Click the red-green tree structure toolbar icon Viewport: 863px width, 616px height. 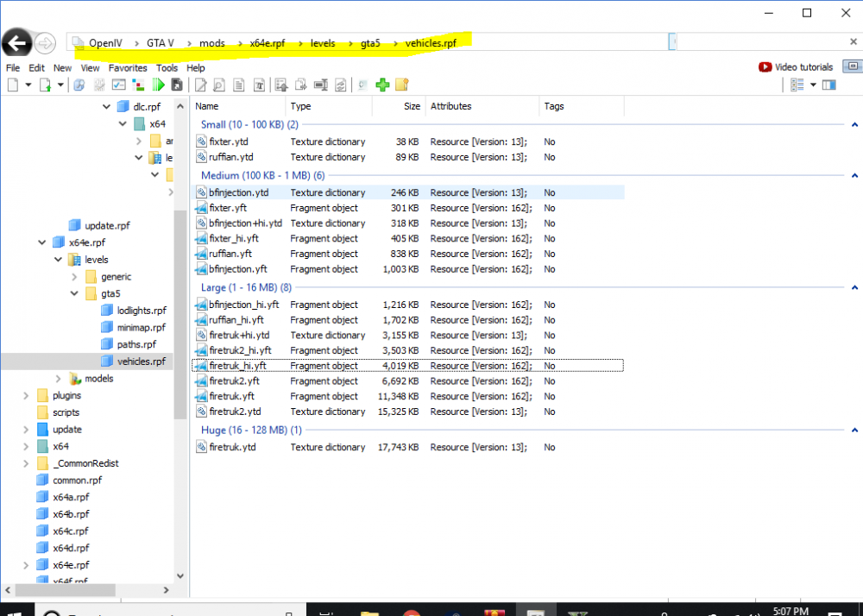tap(138, 85)
